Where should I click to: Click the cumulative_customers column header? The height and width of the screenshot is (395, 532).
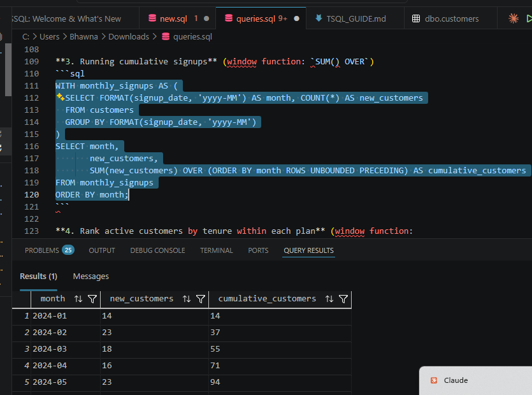pyautogui.click(x=267, y=299)
